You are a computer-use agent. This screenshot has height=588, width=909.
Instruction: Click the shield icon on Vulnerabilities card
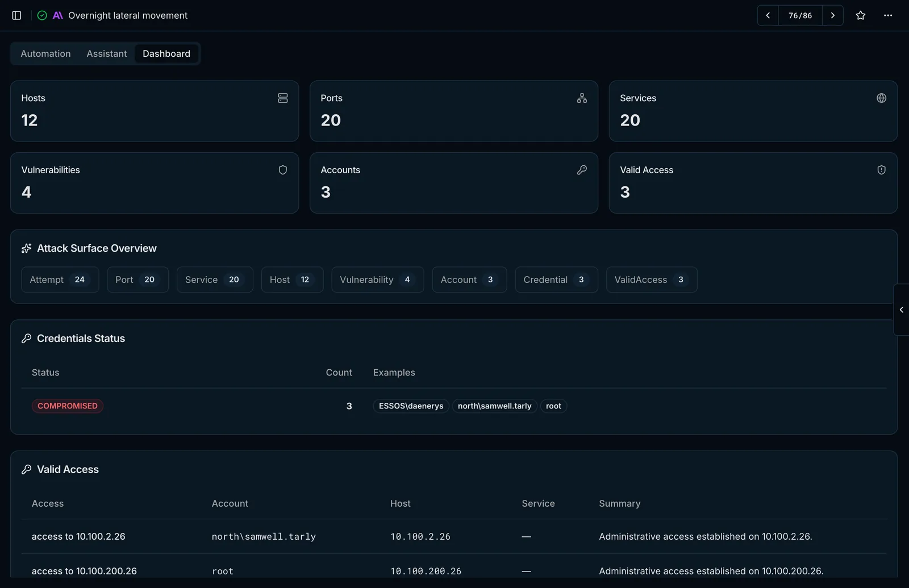tap(283, 170)
